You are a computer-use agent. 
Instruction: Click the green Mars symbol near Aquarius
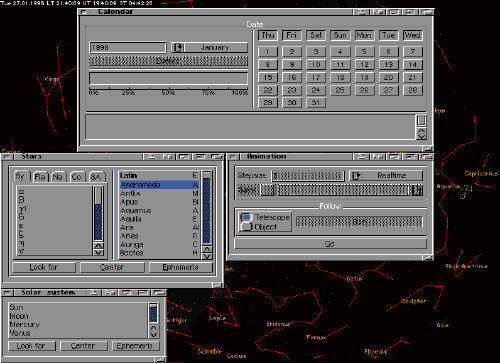point(463,196)
